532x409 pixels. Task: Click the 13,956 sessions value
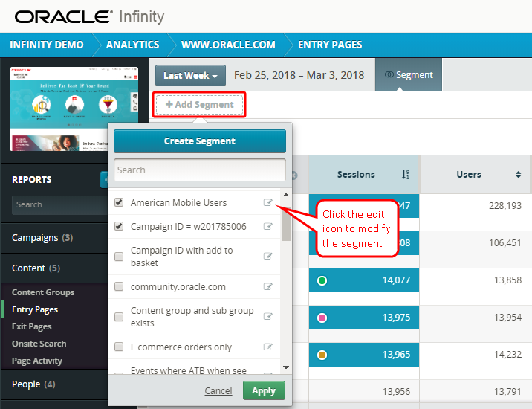396,392
